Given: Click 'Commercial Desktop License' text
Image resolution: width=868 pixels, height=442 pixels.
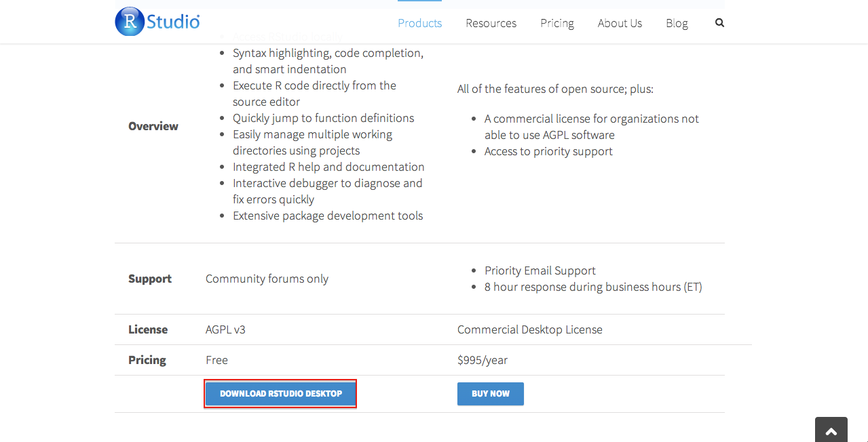Looking at the screenshot, I should 530,329.
